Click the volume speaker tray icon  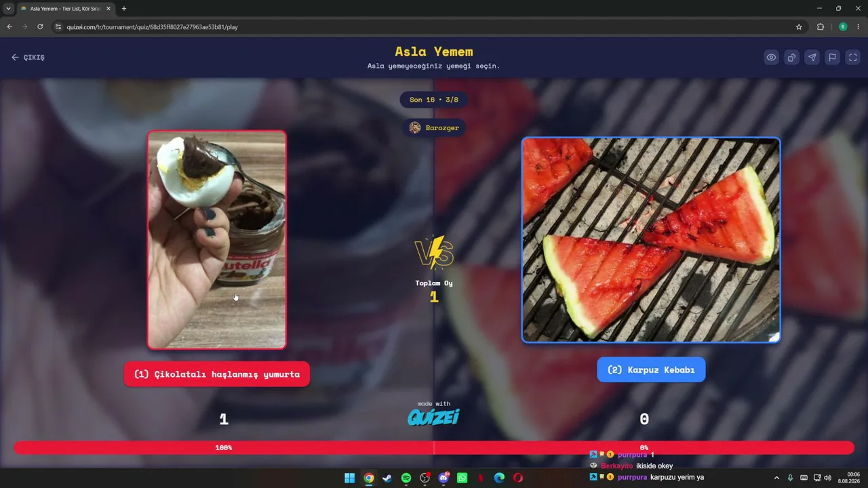[827, 478]
